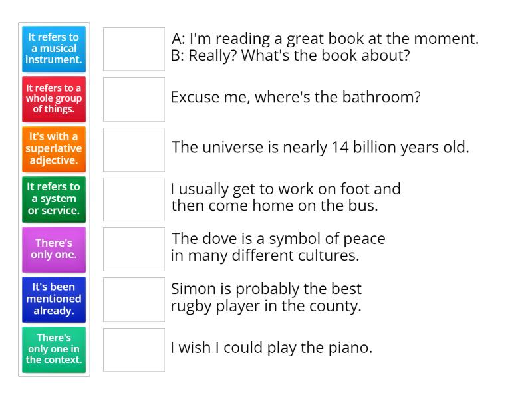Click the 'It's been mentioned already' card
The height and width of the screenshot is (399, 532).
53,299
